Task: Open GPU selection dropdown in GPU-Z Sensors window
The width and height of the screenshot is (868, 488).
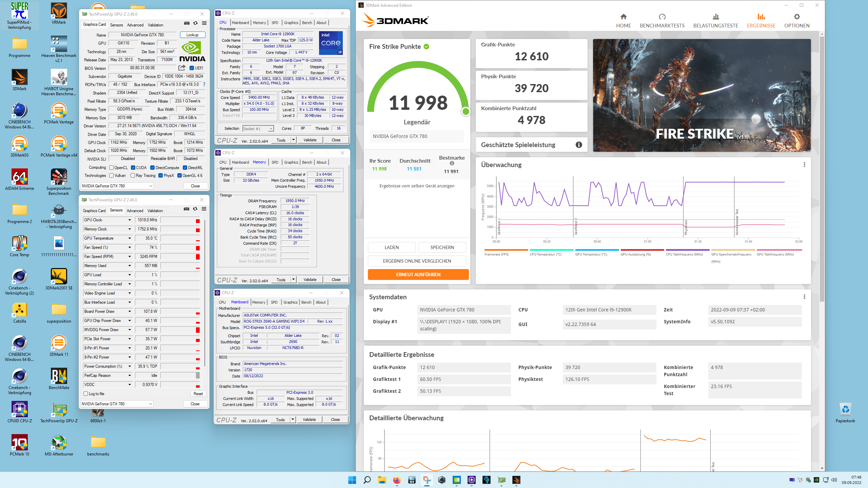Action: (117, 404)
